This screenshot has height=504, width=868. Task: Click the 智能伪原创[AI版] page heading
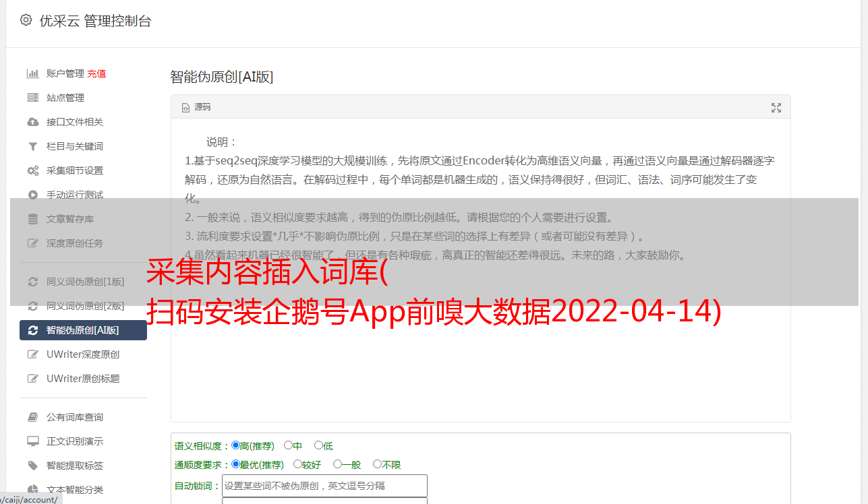pos(222,77)
